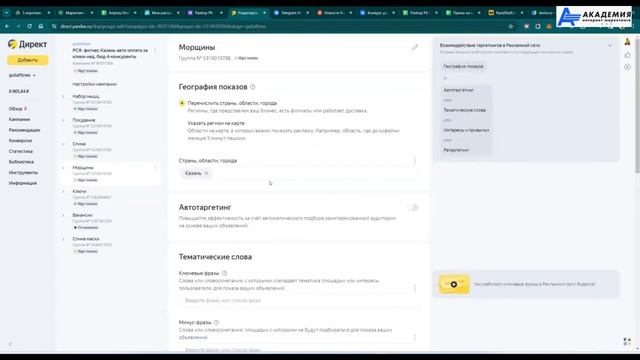Click the account balance amount
The width and height of the screenshot is (640, 360).
click(x=19, y=91)
